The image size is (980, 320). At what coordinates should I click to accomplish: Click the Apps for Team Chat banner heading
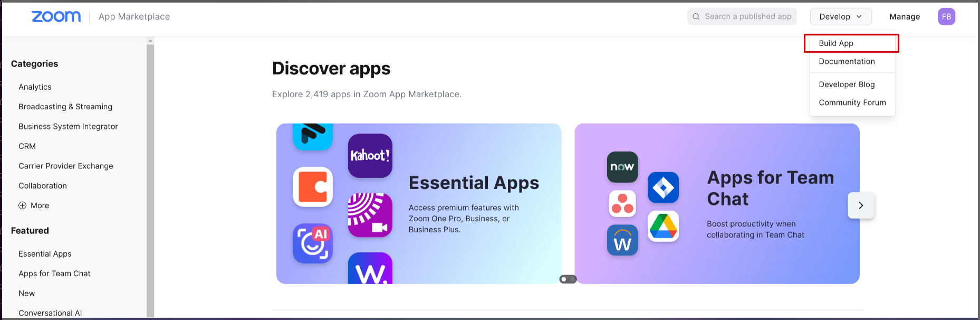(771, 188)
